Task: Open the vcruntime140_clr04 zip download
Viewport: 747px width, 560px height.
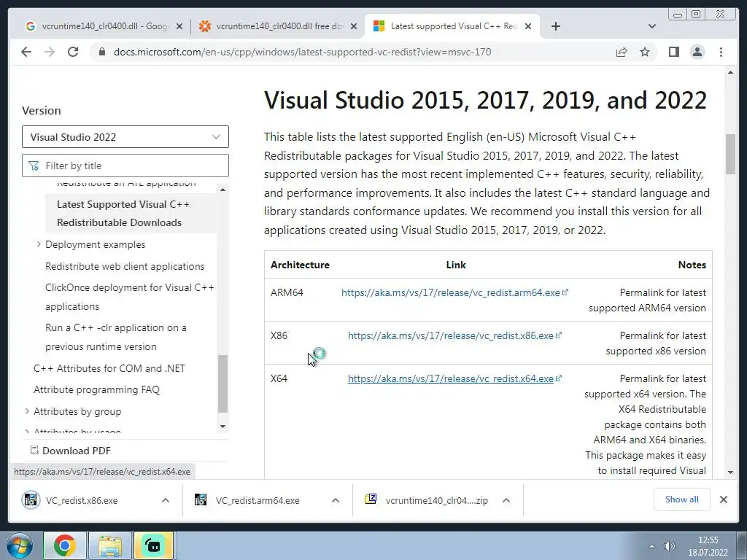Action: 427,500
